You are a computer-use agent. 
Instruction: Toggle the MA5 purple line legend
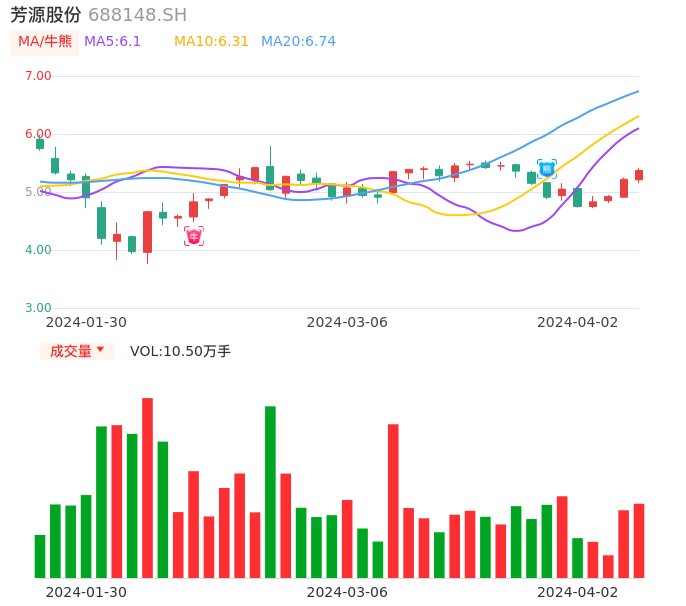click(x=112, y=42)
